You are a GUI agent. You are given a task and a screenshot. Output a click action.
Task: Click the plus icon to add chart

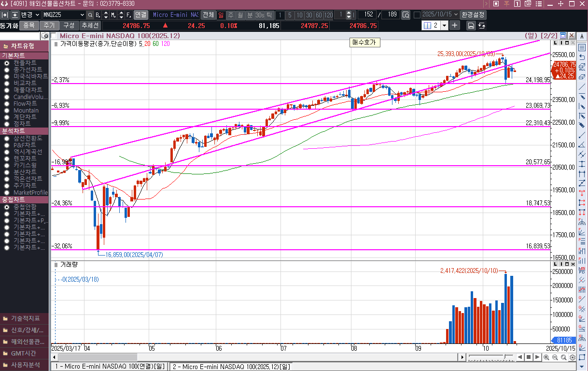[455, 25]
